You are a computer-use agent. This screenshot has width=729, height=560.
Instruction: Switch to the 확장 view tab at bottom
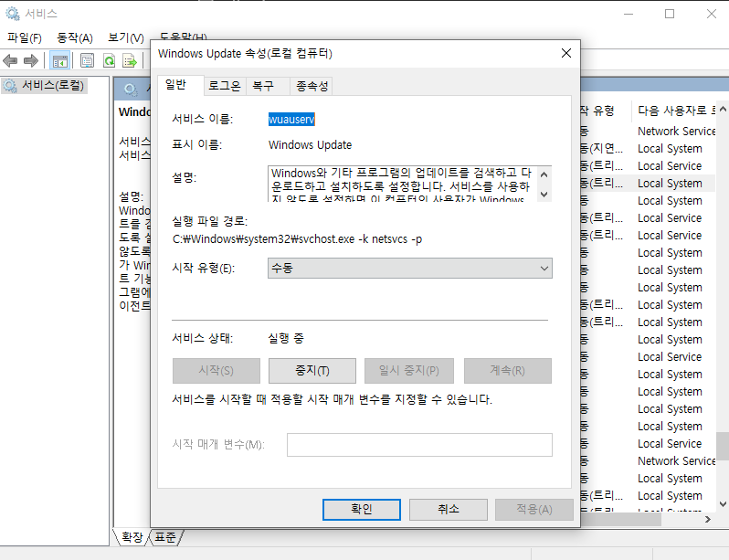pyautogui.click(x=132, y=537)
